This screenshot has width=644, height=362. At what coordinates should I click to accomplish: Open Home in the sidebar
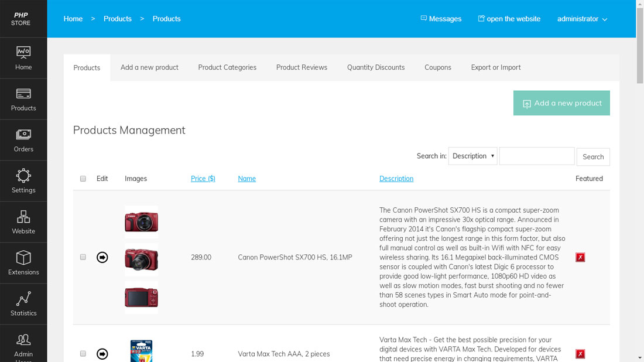23,58
